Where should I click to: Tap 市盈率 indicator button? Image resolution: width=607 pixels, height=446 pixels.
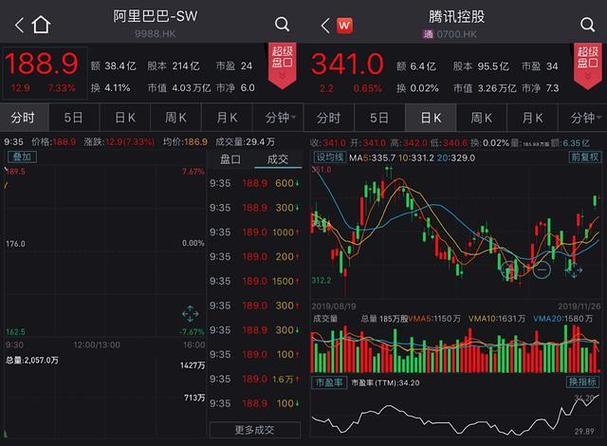click(x=329, y=383)
